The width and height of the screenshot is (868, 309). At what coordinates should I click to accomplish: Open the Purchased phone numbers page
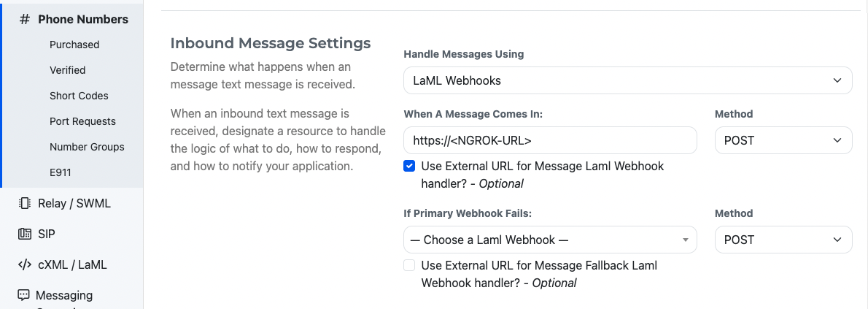tap(74, 45)
